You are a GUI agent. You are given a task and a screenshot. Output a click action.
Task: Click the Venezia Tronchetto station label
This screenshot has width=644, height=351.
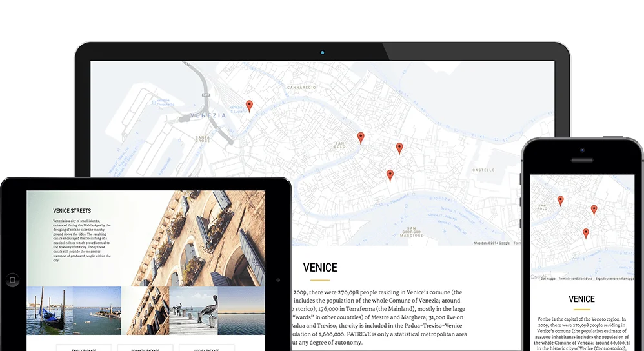point(165,102)
